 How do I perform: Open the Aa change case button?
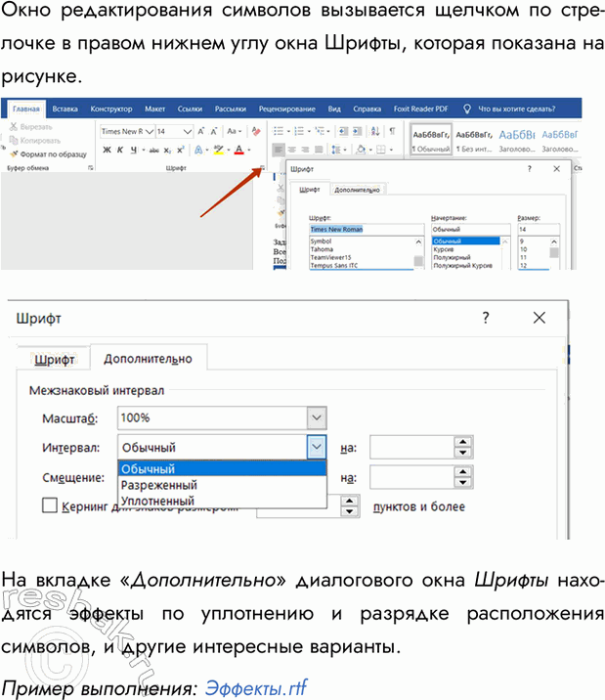tap(234, 131)
